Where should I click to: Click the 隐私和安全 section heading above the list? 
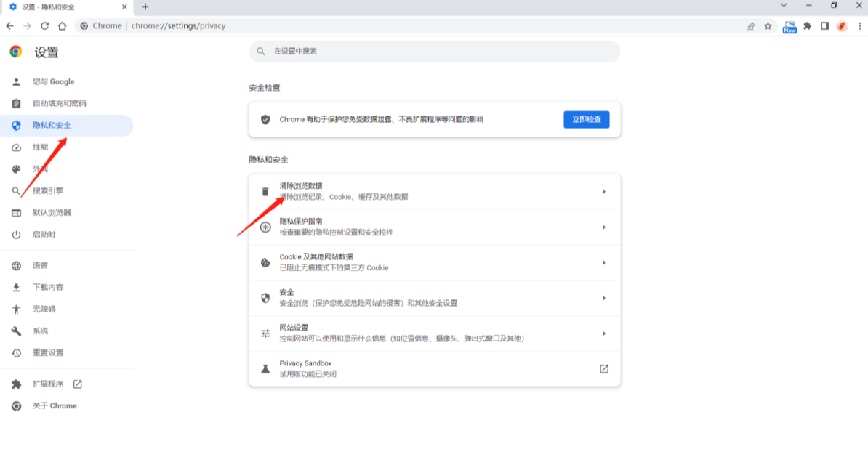coord(268,159)
